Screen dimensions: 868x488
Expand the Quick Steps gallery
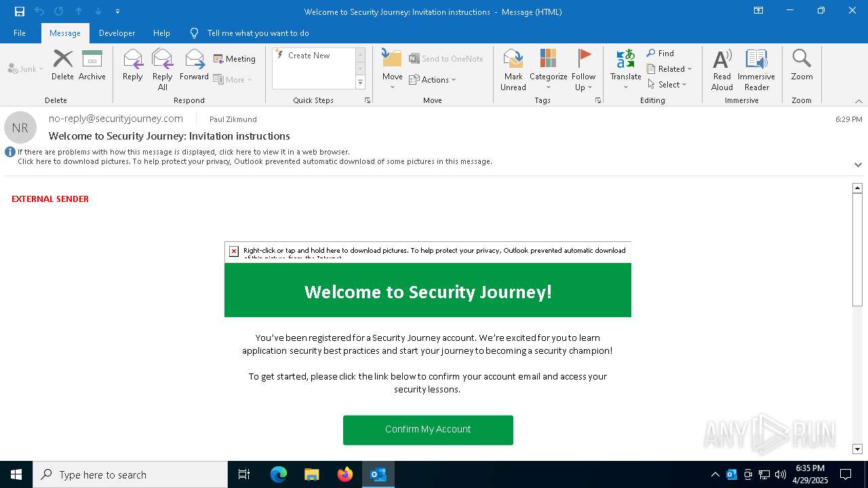[x=360, y=83]
